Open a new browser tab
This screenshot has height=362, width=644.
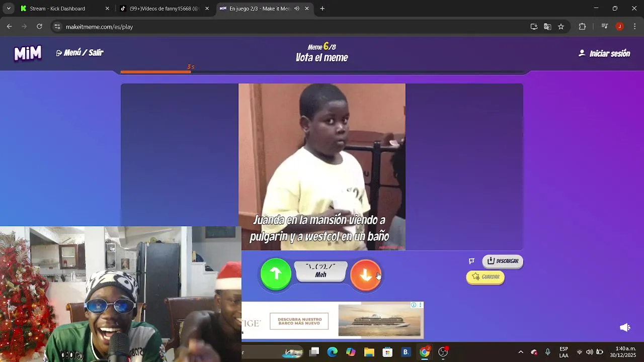pos(323,9)
